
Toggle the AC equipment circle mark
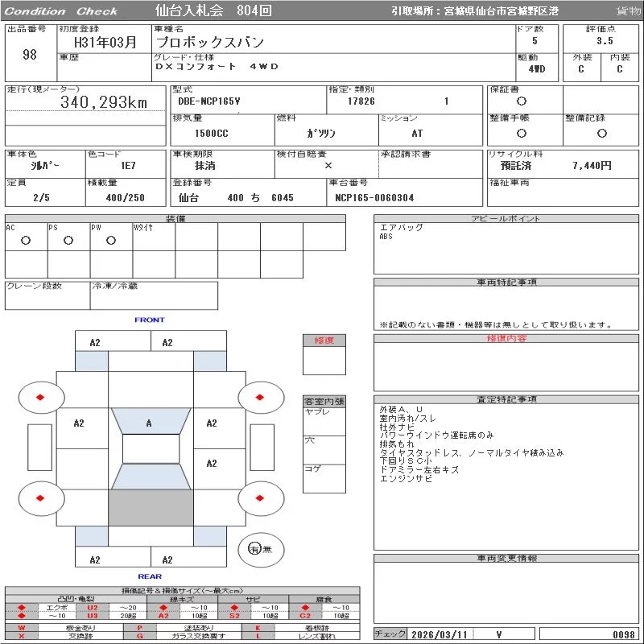(26, 240)
